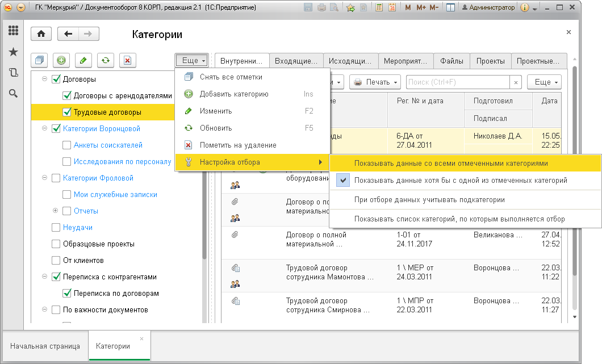Open the sections grid menu icon
Viewport: 602px width, 364px height.
pos(14,30)
